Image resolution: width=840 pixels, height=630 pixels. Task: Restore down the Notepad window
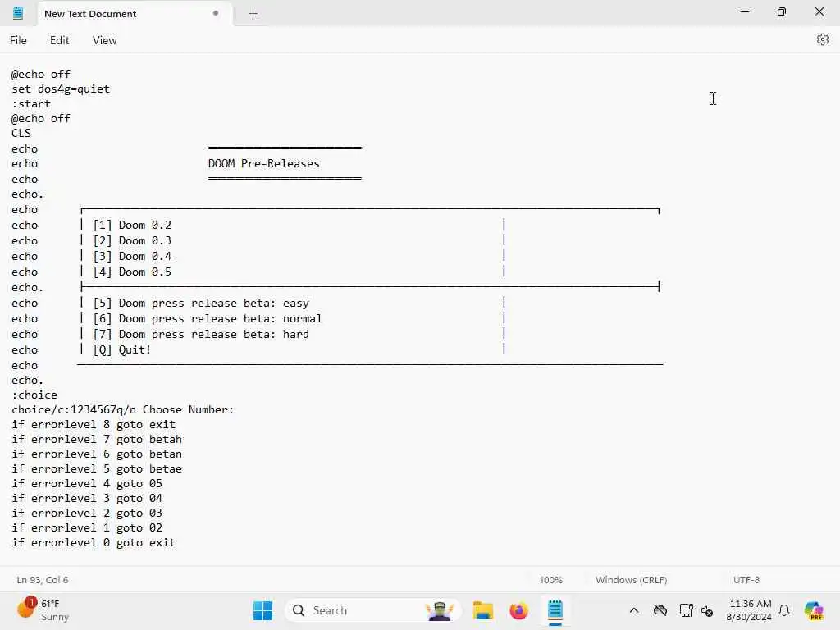(782, 11)
